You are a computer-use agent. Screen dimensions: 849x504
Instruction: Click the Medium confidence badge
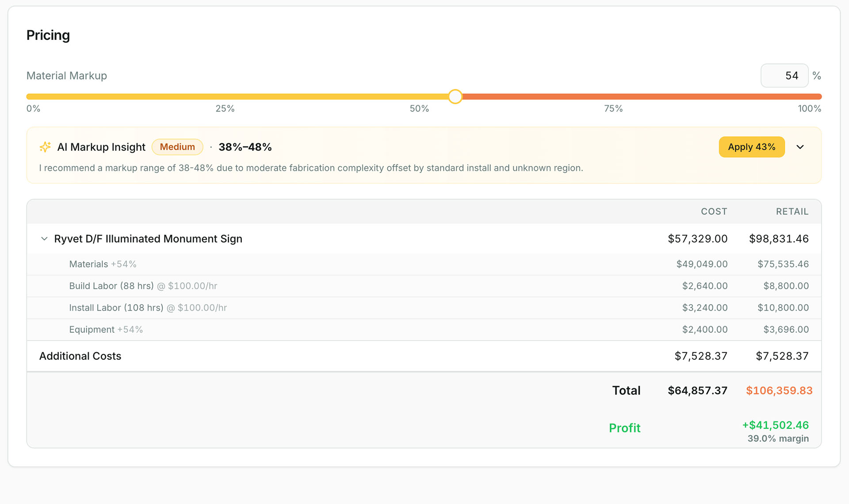click(177, 147)
